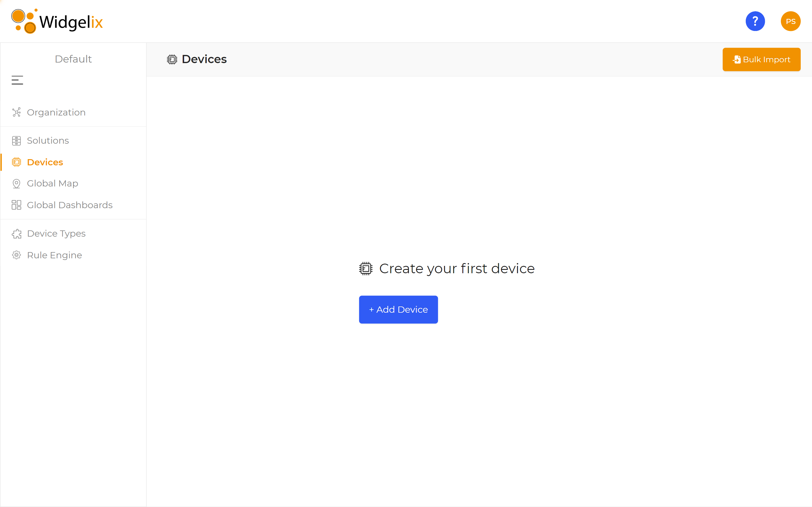Open the help question mark icon
The width and height of the screenshot is (812, 507).
755,21
